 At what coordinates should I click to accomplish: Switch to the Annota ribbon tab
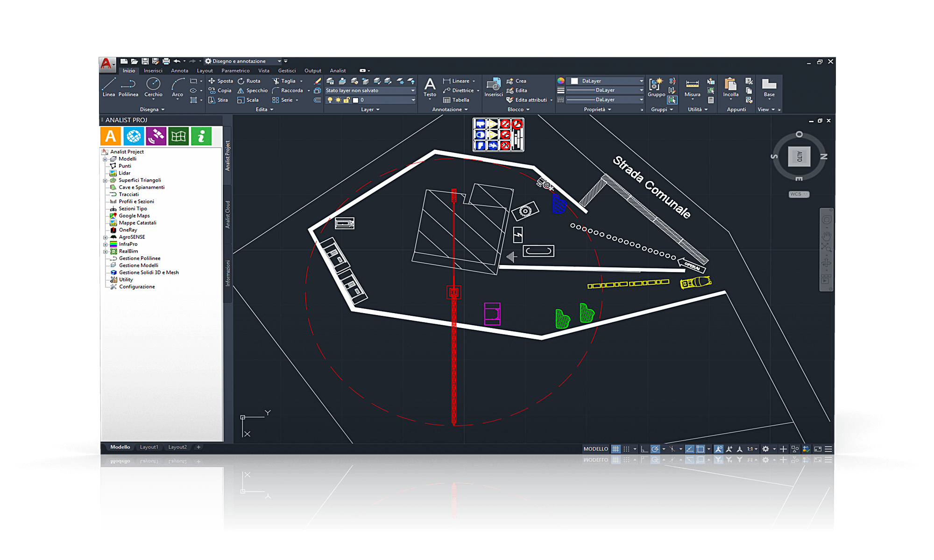179,71
